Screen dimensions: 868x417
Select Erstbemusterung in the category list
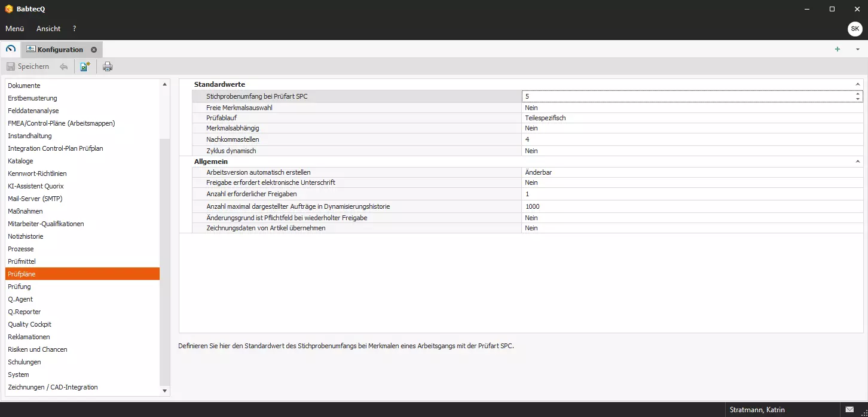coord(82,98)
